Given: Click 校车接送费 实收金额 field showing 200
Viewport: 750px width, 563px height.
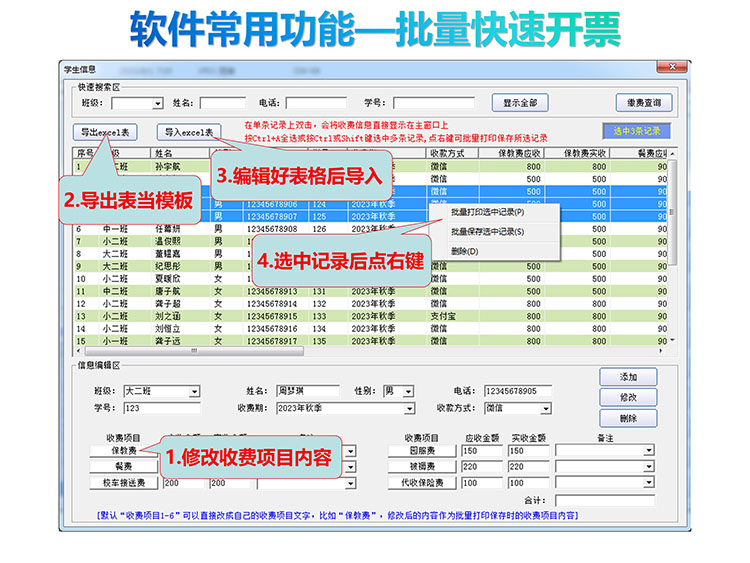Looking at the screenshot, I should tap(230, 483).
